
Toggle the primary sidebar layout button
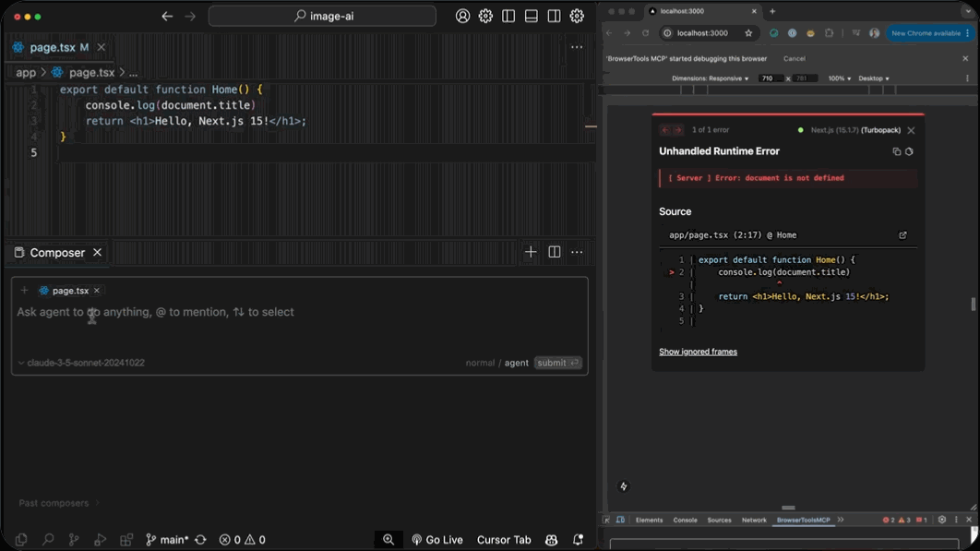(508, 16)
